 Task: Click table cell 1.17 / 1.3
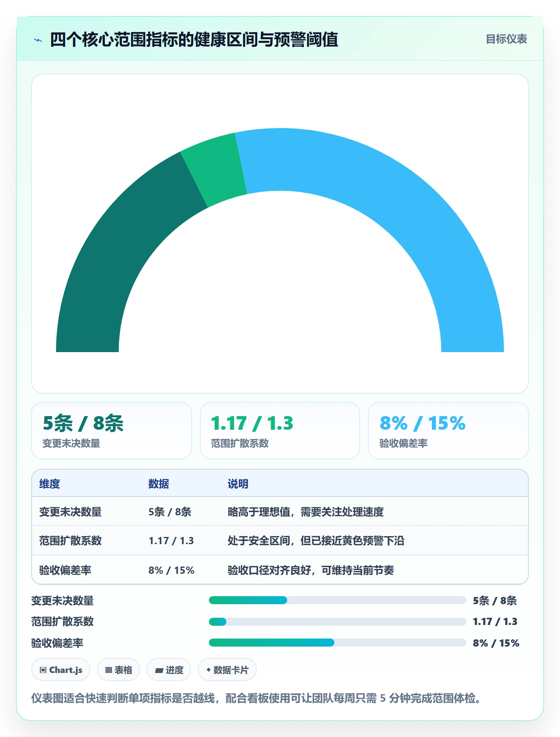171,541
